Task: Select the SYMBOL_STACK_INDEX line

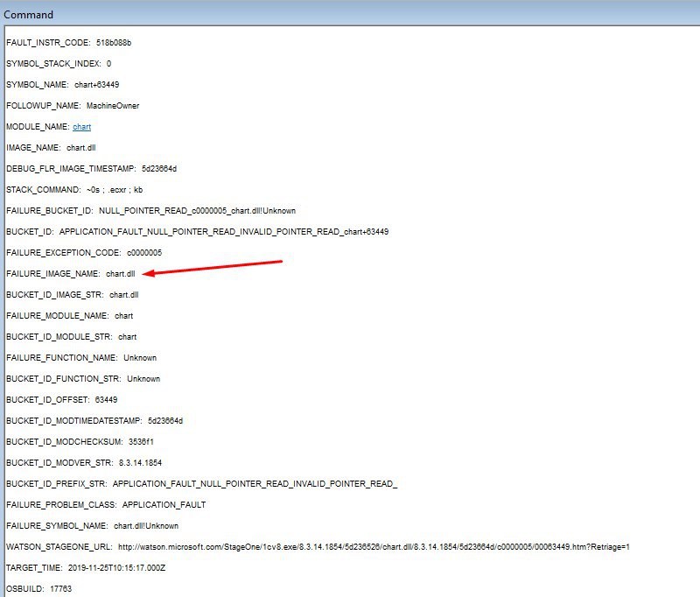Action: coord(59,64)
